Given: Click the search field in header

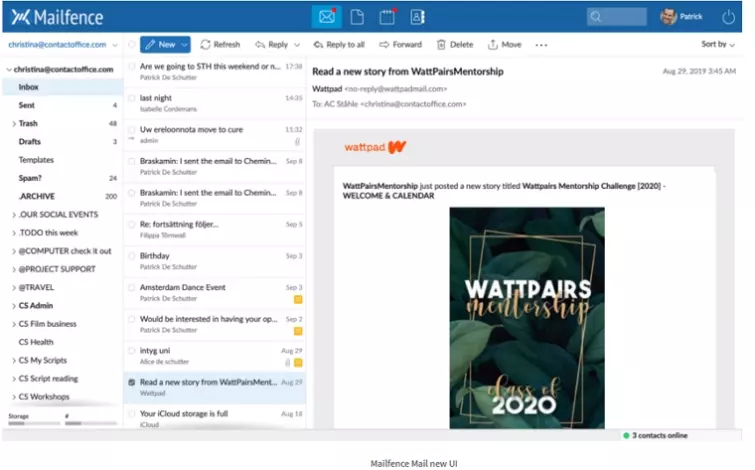Looking at the screenshot, I should pos(616,17).
